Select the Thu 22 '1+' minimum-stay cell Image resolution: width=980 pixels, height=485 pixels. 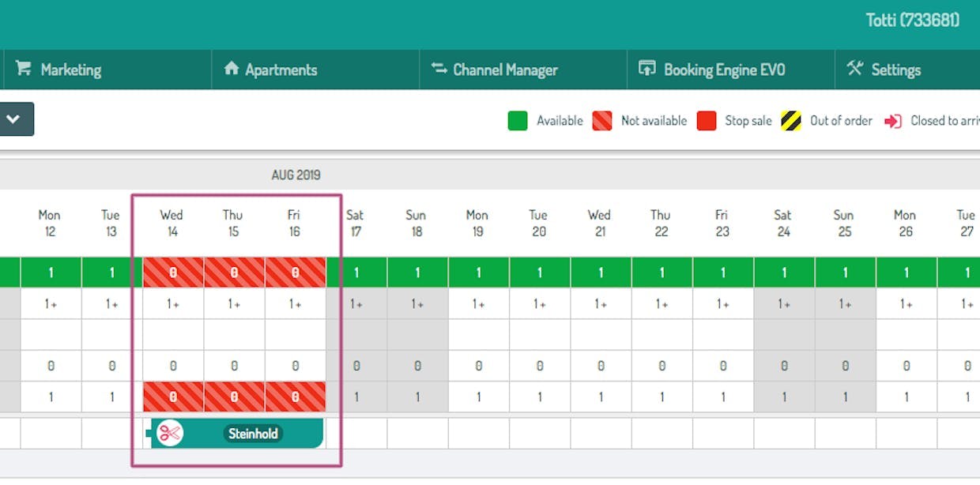(661, 303)
